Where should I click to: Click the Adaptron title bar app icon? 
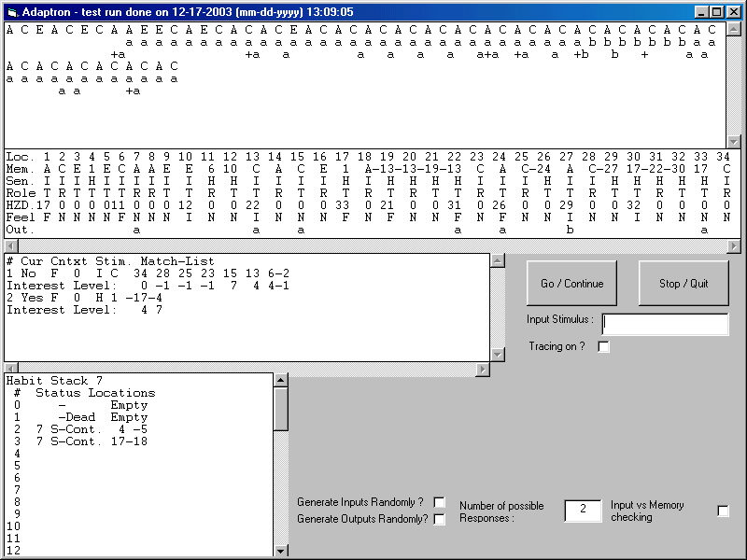click(x=12, y=12)
